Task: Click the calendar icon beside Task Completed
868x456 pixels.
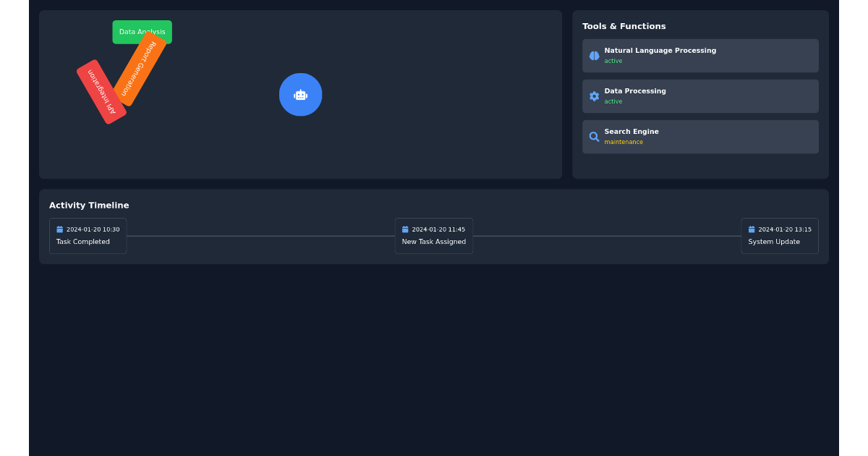Action: pyautogui.click(x=59, y=229)
